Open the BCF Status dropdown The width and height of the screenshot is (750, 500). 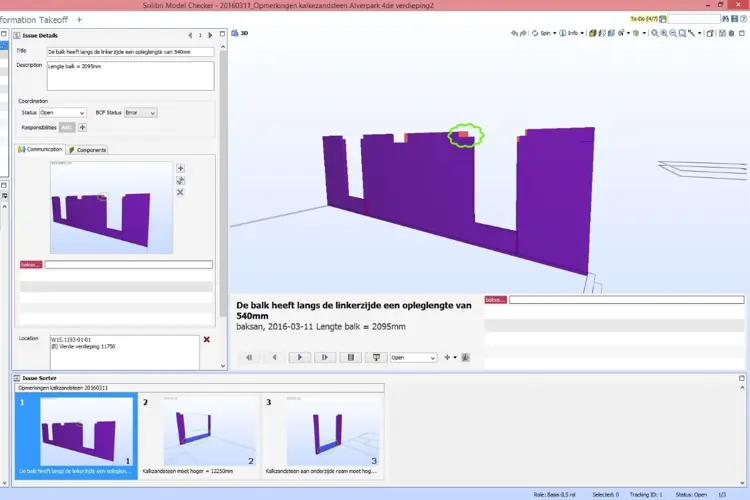tap(140, 113)
